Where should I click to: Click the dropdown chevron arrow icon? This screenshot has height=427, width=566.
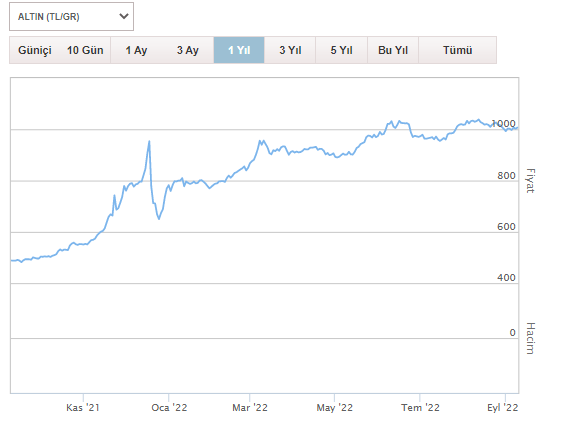(124, 16)
